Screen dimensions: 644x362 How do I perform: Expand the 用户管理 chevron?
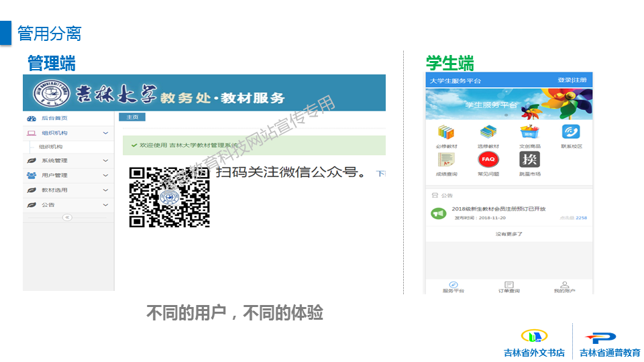105,175
